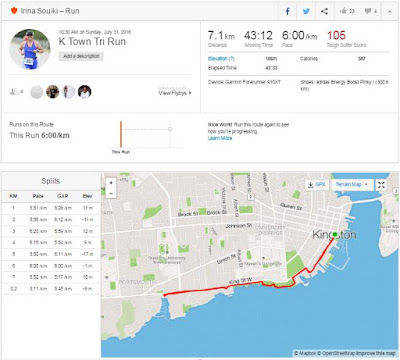The height and width of the screenshot is (360, 400).
Task: Zoom in on the map
Action: tap(111, 183)
